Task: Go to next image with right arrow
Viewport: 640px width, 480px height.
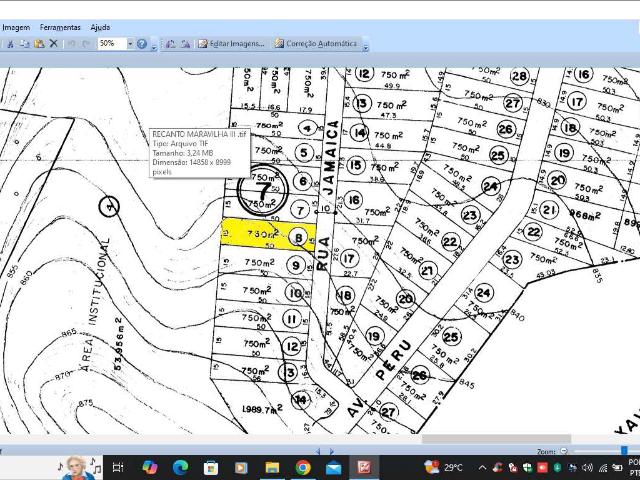Action: coord(332,451)
